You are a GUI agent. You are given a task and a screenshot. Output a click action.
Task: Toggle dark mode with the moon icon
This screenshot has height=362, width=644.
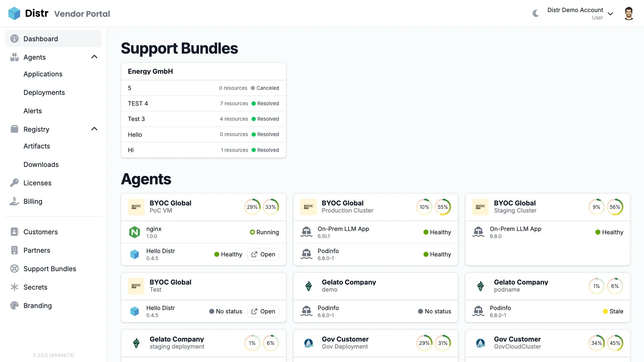click(x=536, y=13)
